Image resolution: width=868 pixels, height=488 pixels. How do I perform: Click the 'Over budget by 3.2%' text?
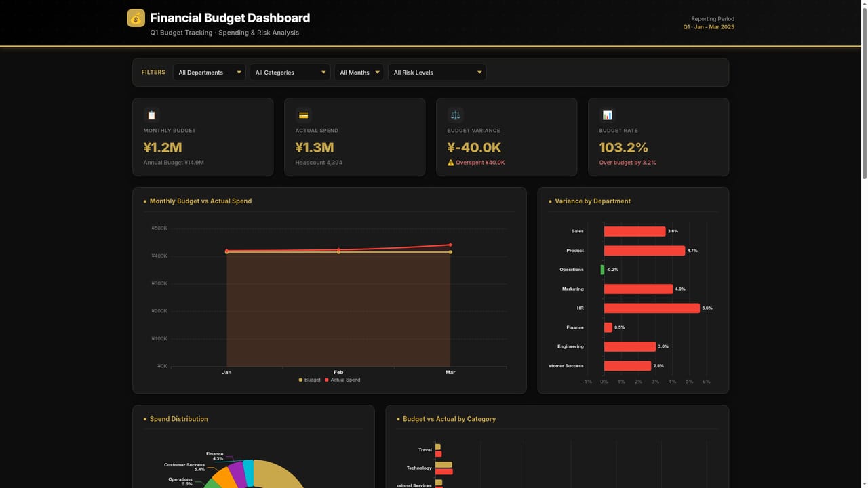[x=627, y=163]
